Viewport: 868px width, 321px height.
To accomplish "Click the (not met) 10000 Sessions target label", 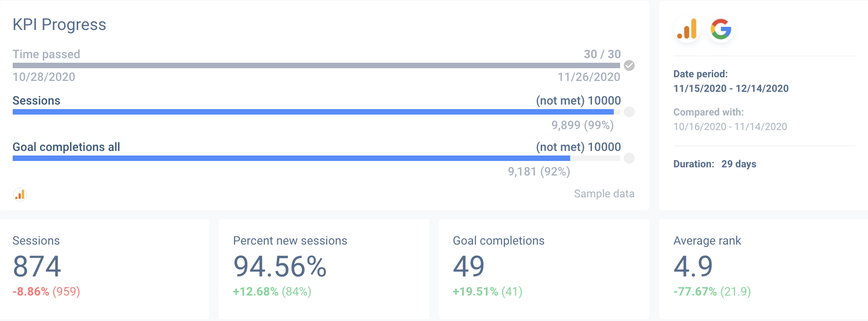I will (x=578, y=100).
